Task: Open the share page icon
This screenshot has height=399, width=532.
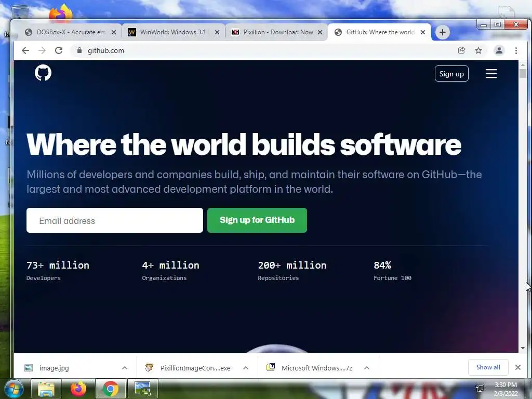Action: pos(461,50)
